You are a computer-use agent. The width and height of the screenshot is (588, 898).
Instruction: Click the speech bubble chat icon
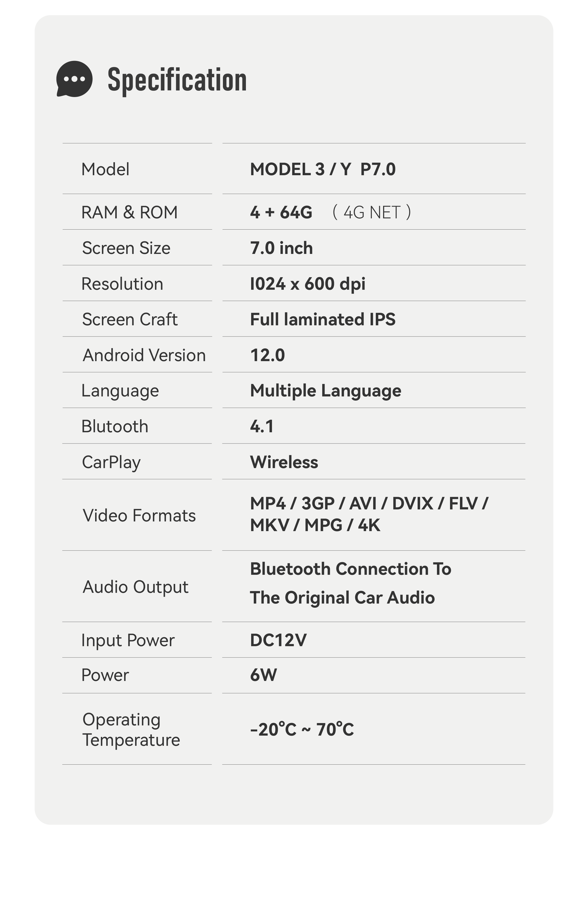point(74,79)
